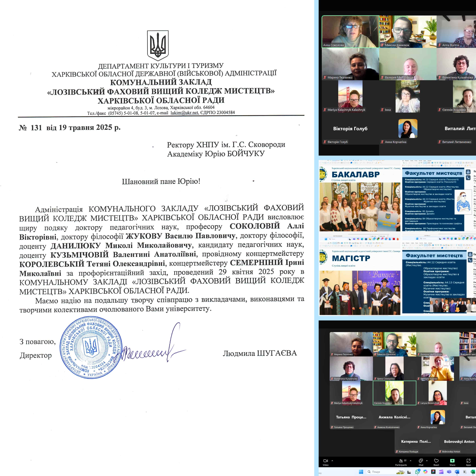Select Валентина Кузьмічова tile in top Zoom window
The image size is (476, 476).
tap(456, 64)
